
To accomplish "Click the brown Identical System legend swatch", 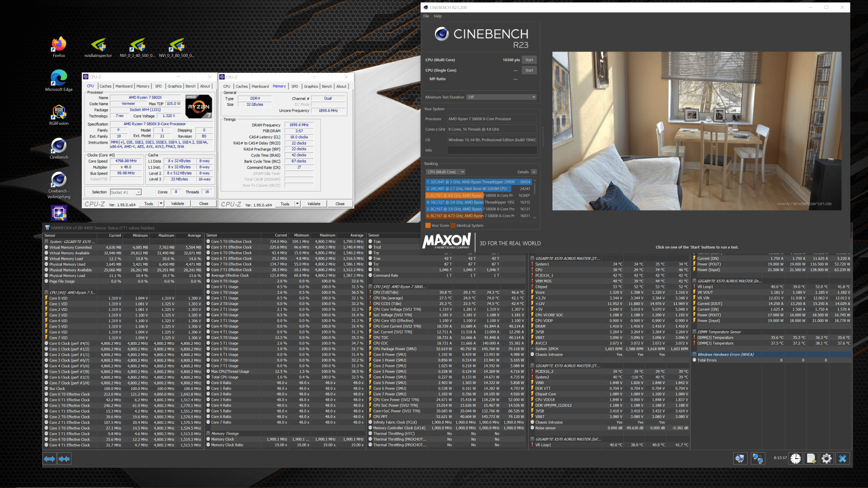I will pos(453,225).
